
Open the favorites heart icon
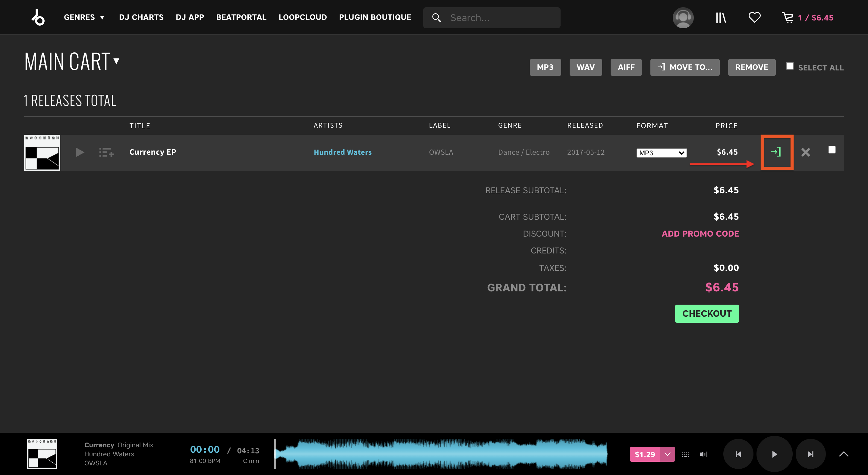coord(754,17)
